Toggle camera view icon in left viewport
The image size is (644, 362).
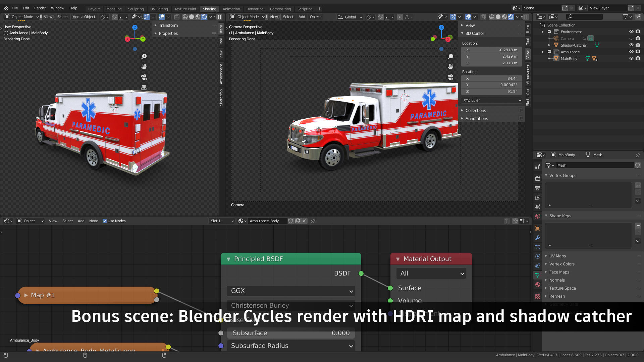(144, 77)
